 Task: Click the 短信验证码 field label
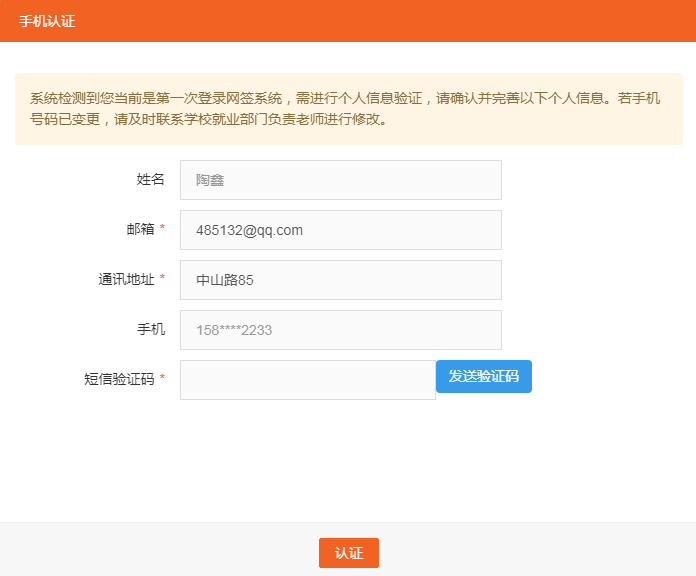[x=119, y=379]
